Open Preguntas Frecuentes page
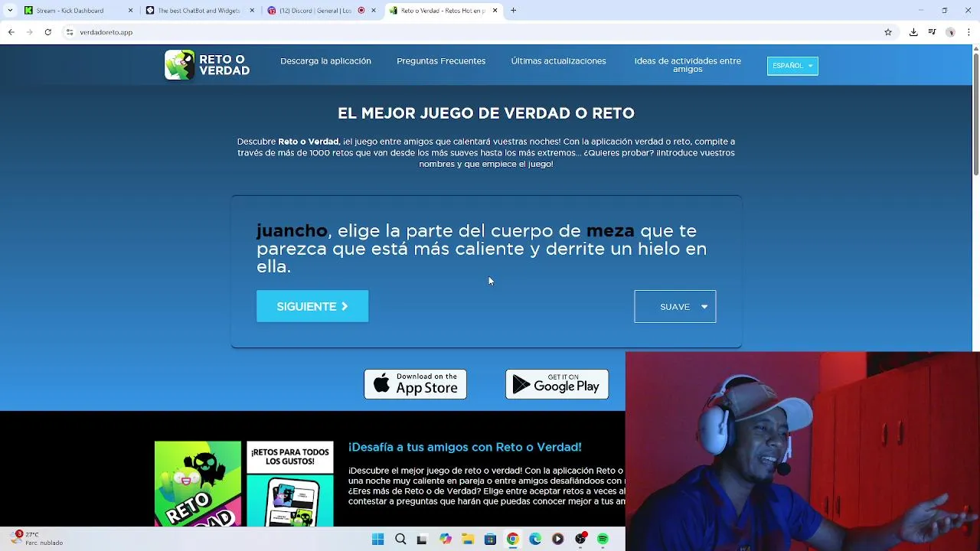Screen dimensions: 980x551 click(441, 61)
